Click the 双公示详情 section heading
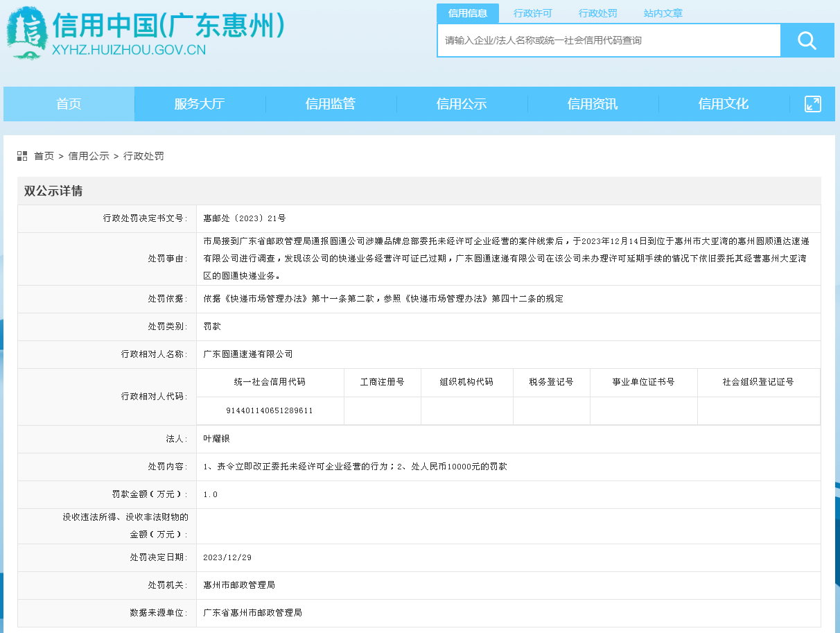The image size is (840, 633). point(53,191)
